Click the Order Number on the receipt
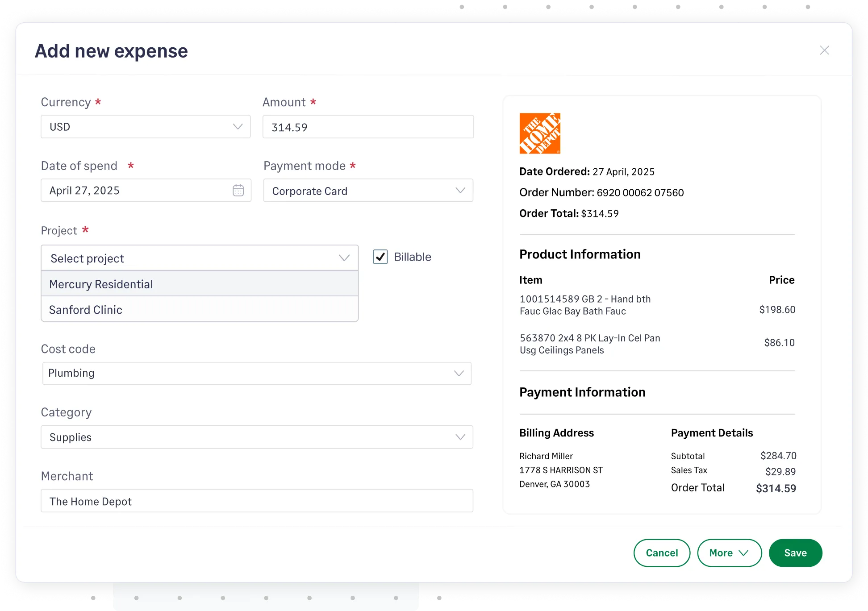 click(601, 192)
